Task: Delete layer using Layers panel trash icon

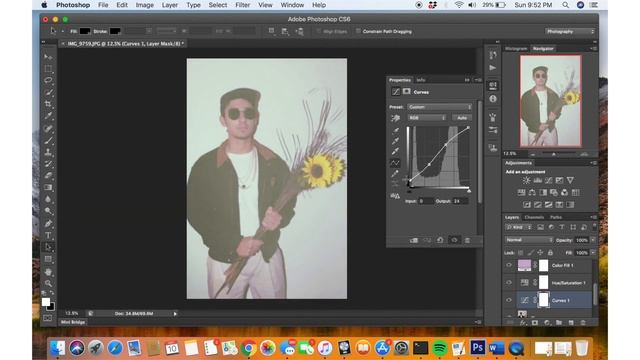Action: click(583, 323)
